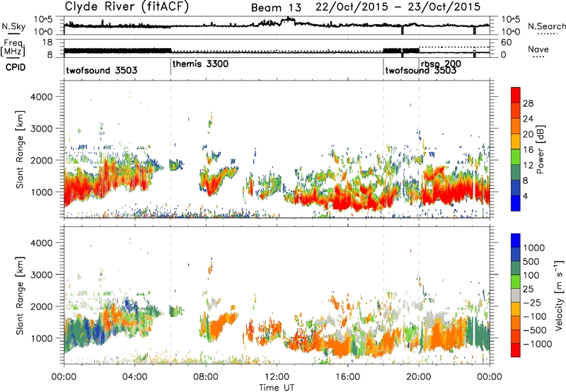566x392 pixels.
Task: Click the 1000 tick on velocity colorbar
Action: pos(534,248)
